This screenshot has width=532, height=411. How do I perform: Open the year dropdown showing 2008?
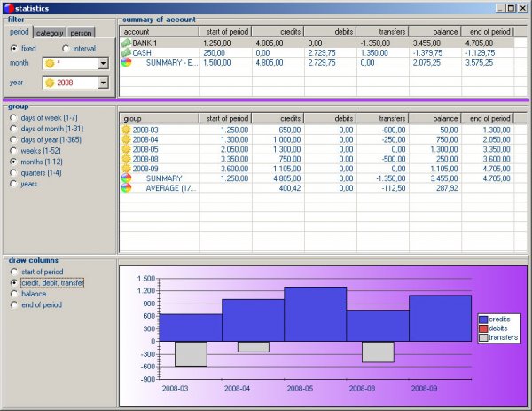(x=104, y=83)
